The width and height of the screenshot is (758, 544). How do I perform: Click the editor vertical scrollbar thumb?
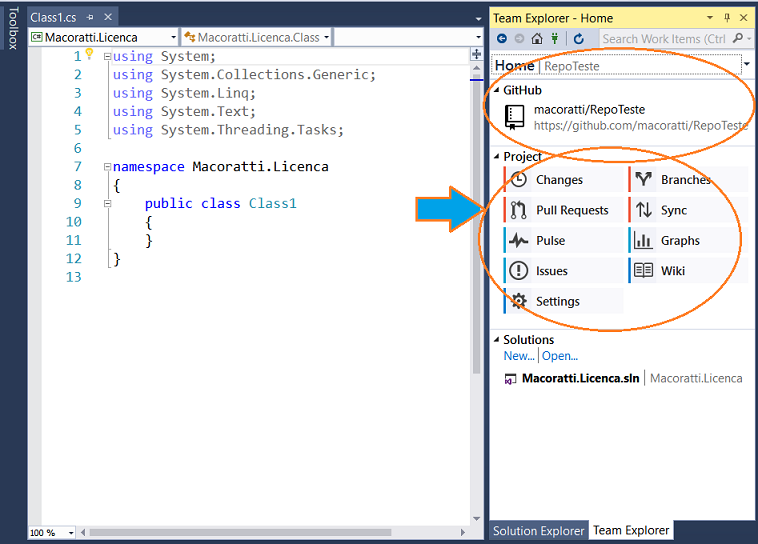point(476,226)
